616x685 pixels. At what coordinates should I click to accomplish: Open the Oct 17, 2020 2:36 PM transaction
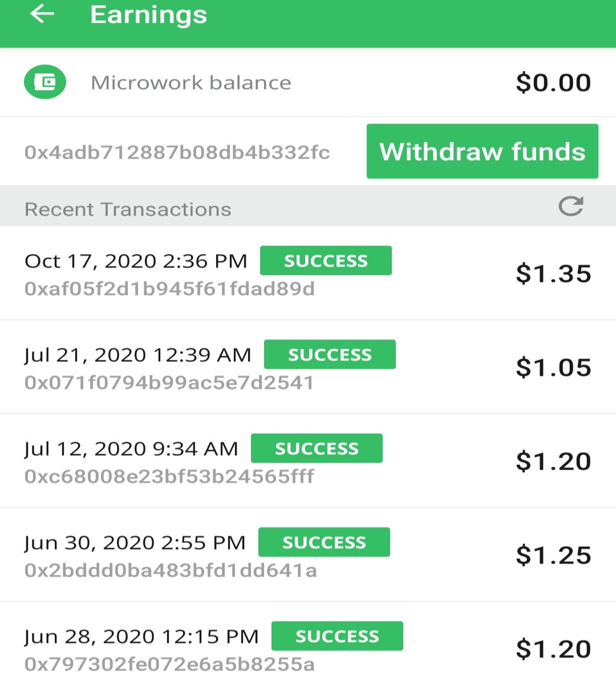(x=308, y=273)
